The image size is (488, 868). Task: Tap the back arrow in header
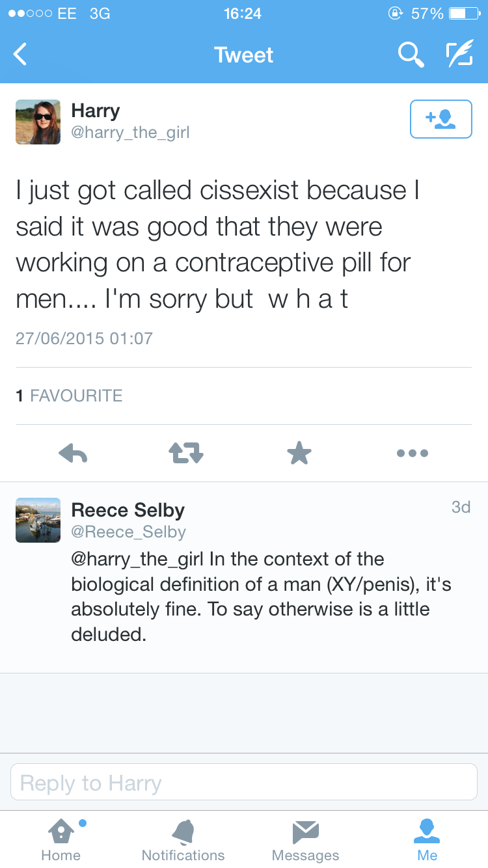pos(21,55)
